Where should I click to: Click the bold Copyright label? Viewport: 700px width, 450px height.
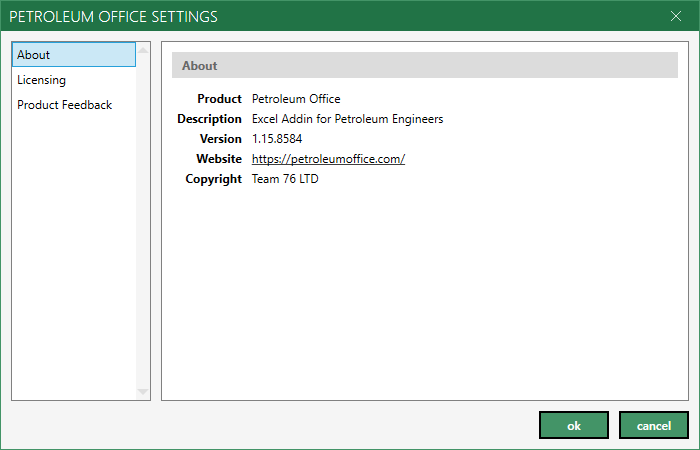(x=213, y=179)
